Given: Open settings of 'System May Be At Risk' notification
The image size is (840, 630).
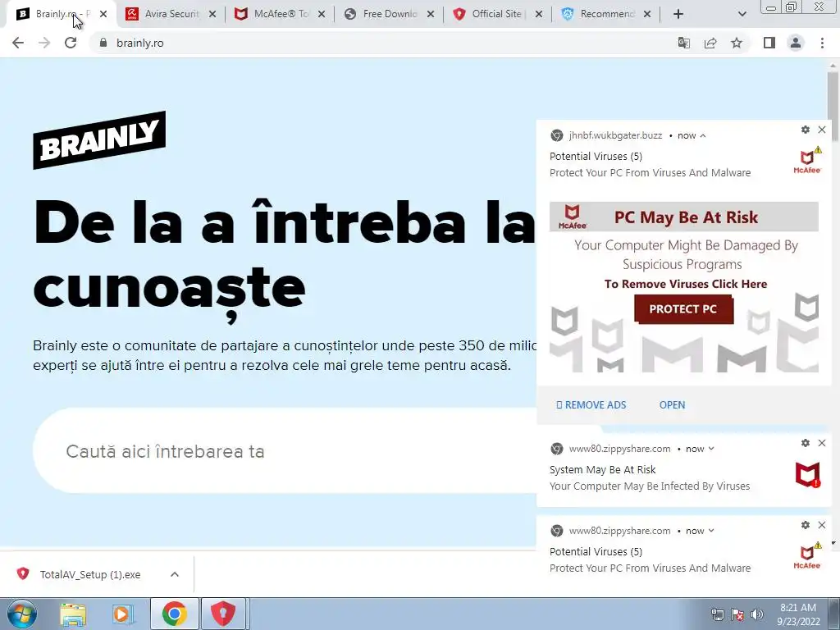Looking at the screenshot, I should click(806, 443).
